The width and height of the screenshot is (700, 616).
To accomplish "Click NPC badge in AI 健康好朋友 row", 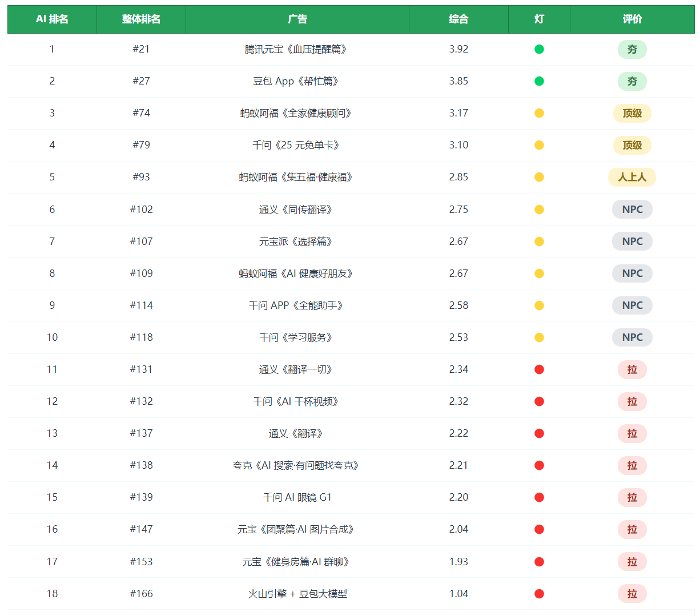I will coord(632,273).
